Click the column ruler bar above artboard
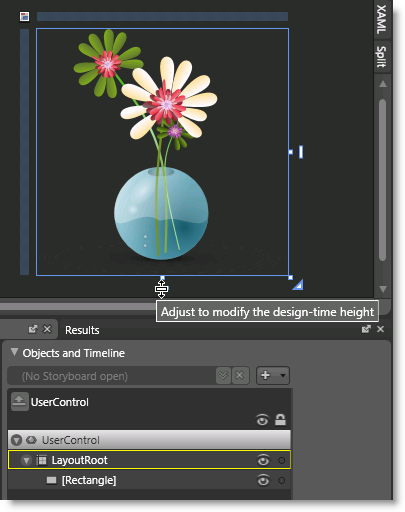 click(162, 16)
